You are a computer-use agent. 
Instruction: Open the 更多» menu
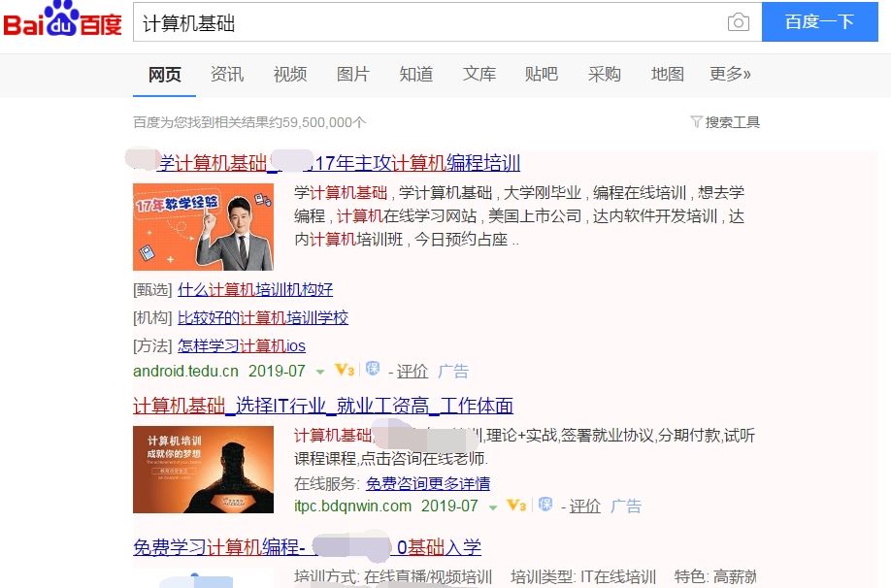pyautogui.click(x=730, y=74)
